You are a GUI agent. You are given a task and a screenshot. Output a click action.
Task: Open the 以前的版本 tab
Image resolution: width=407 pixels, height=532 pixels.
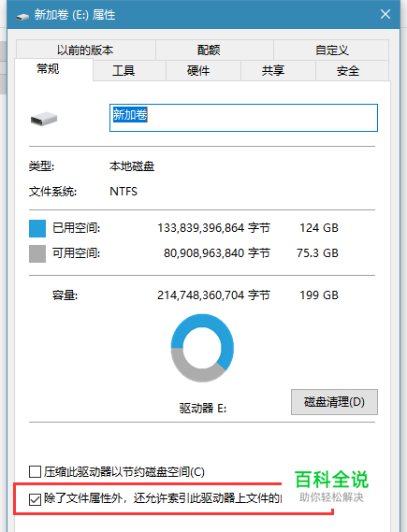click(85, 50)
